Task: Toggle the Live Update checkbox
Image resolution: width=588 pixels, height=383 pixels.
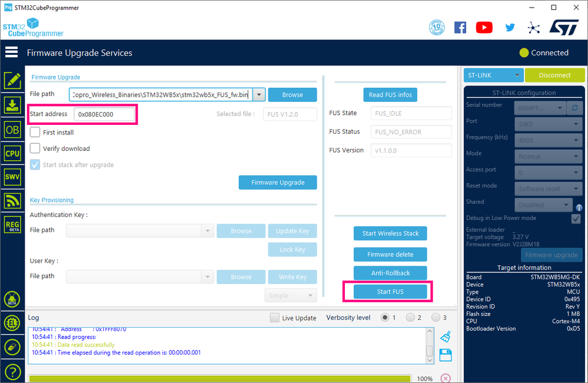Action: [274, 318]
